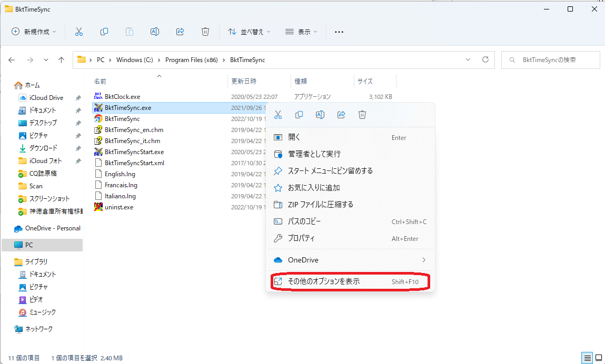The height and width of the screenshot is (364, 605).
Task: Click the Rename icon in the toolbar
Action: click(x=155, y=32)
